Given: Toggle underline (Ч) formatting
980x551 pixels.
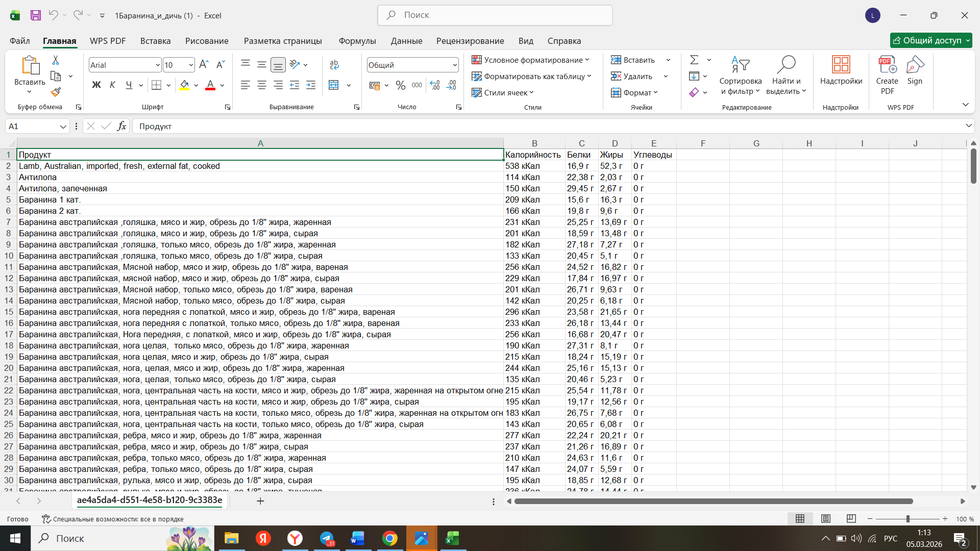Looking at the screenshot, I should coord(129,85).
